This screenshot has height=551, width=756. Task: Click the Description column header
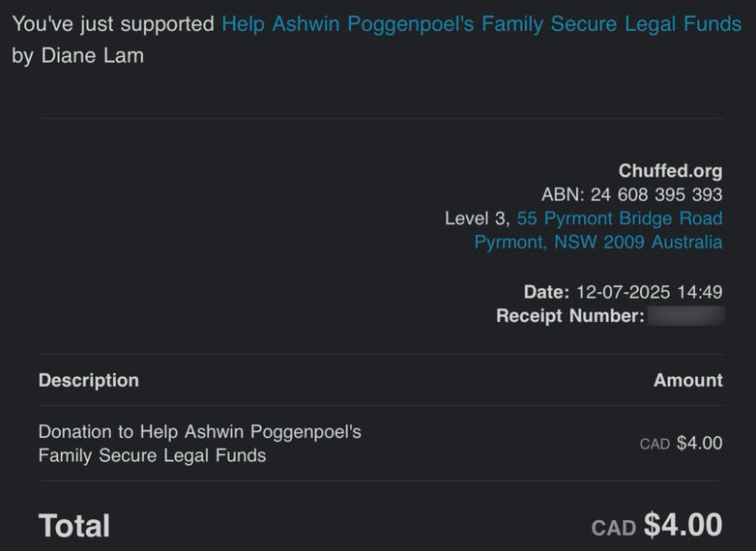[x=88, y=380]
